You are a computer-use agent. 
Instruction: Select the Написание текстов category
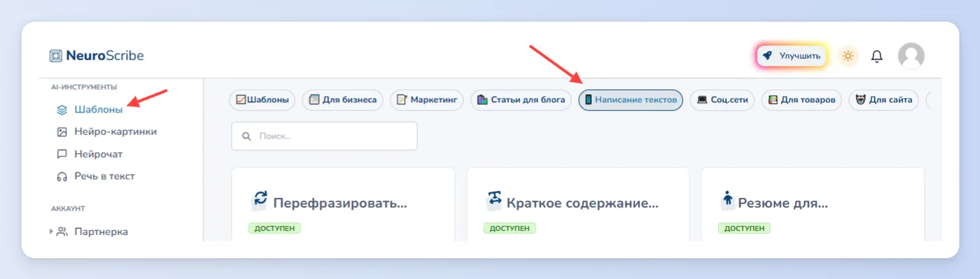click(x=631, y=100)
